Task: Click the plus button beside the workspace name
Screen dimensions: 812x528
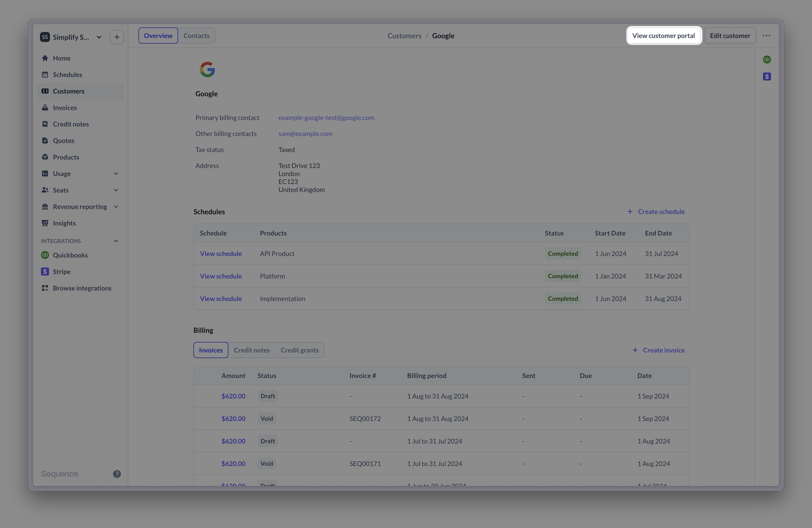Action: [117, 37]
